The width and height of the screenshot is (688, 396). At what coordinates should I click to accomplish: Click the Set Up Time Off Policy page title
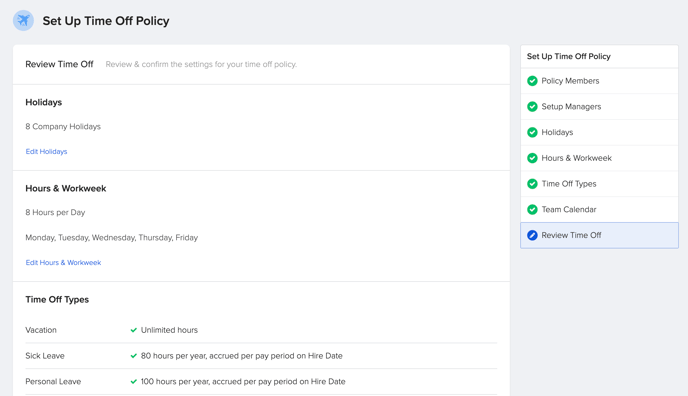(106, 21)
